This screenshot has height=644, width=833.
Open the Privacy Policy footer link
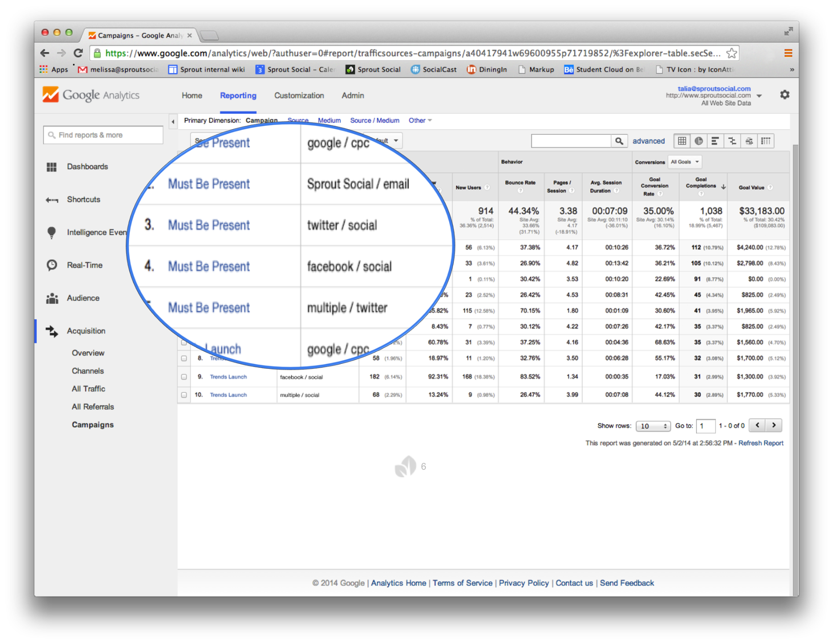point(524,583)
